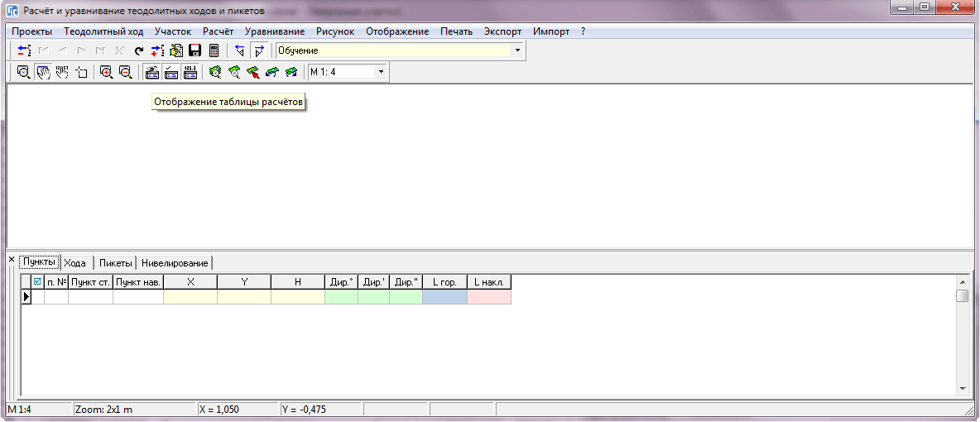This screenshot has height=422, width=980.
Task: Click the table's vertical scrollbar down arrow
Action: (962, 388)
